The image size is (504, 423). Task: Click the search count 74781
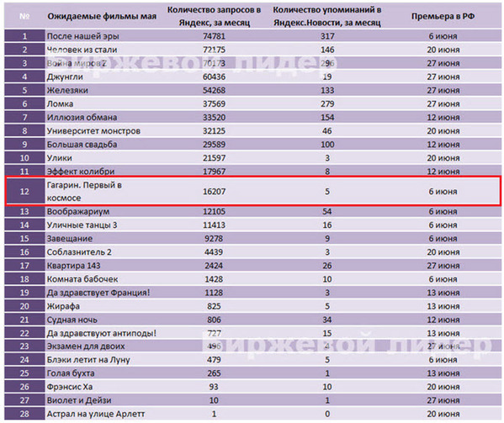click(214, 36)
